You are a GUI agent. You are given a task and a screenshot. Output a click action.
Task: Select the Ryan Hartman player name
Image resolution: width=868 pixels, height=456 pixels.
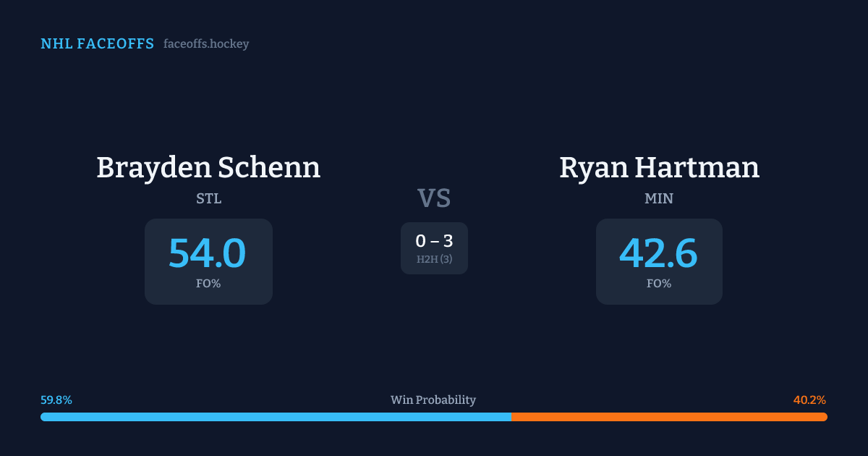(x=659, y=168)
